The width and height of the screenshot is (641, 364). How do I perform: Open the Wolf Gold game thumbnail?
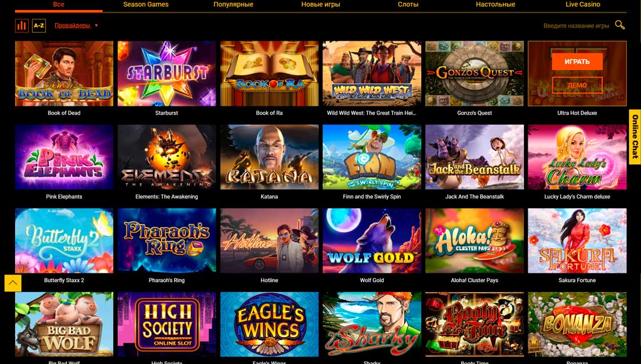point(372,241)
